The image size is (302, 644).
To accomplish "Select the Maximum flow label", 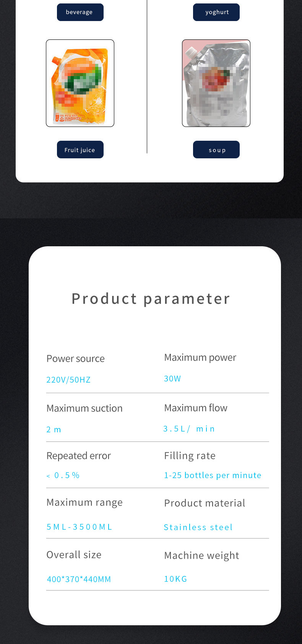I will click(x=196, y=408).
